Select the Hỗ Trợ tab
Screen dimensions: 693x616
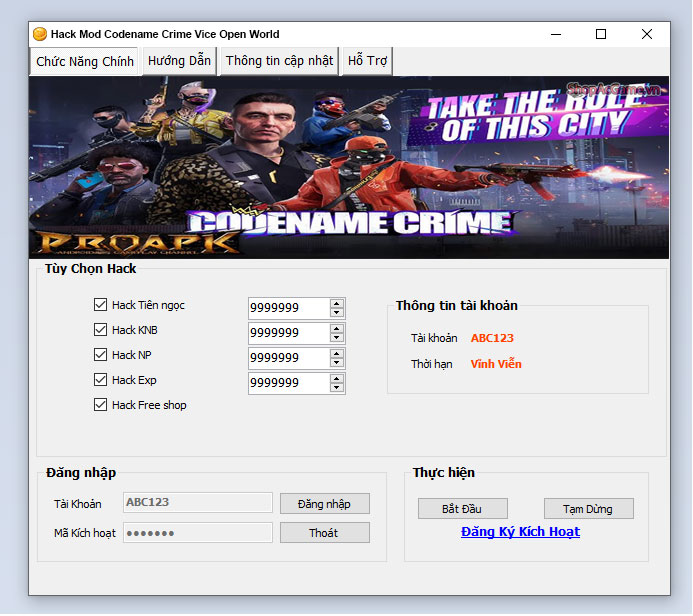click(367, 61)
